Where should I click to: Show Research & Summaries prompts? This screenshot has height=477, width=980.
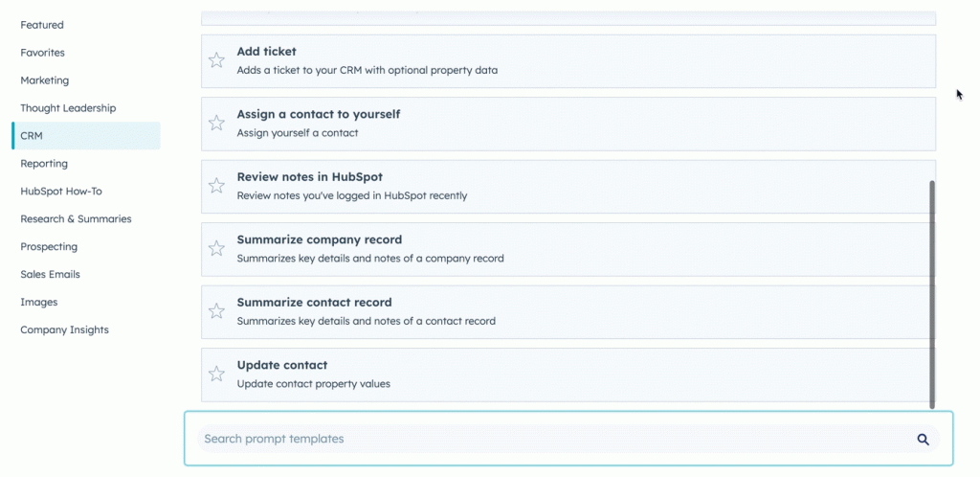[x=76, y=219]
